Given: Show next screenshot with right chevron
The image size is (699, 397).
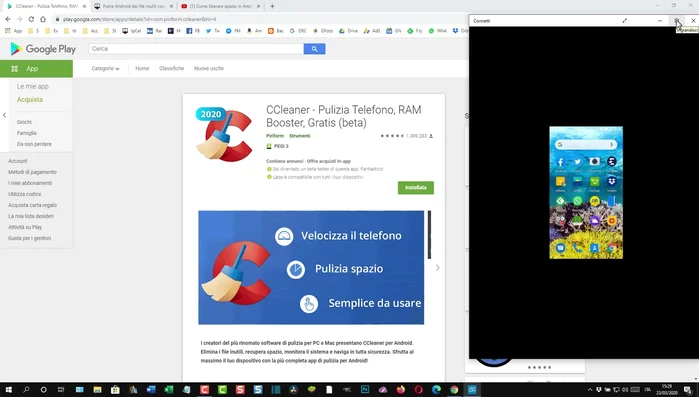Looking at the screenshot, I should [x=437, y=267].
